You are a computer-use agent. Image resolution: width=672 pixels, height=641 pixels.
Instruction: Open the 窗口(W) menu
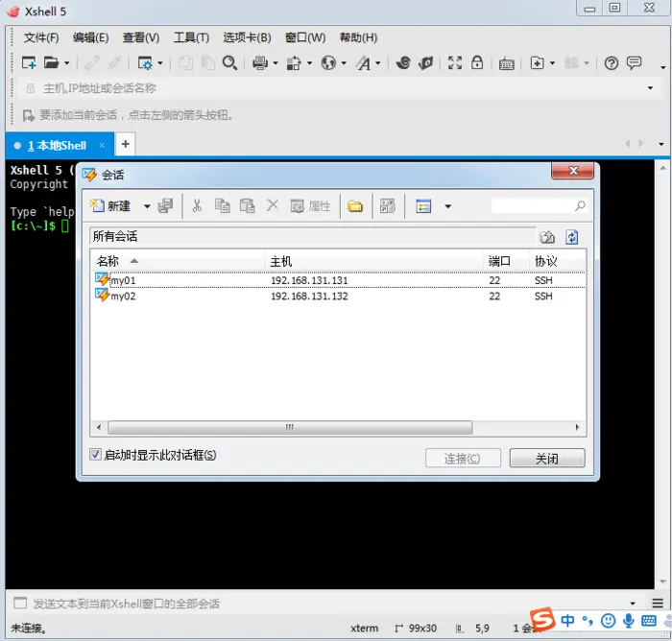pyautogui.click(x=305, y=37)
